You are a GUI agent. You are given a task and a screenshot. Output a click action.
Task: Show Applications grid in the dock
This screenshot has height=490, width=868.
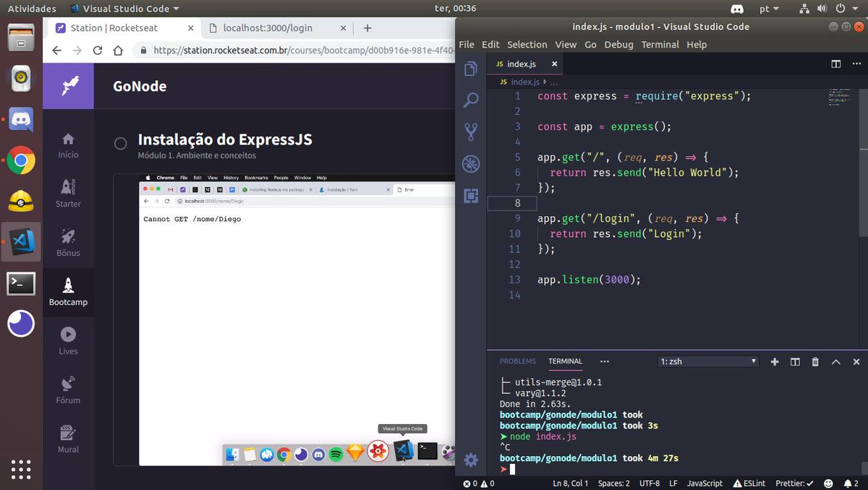click(21, 468)
